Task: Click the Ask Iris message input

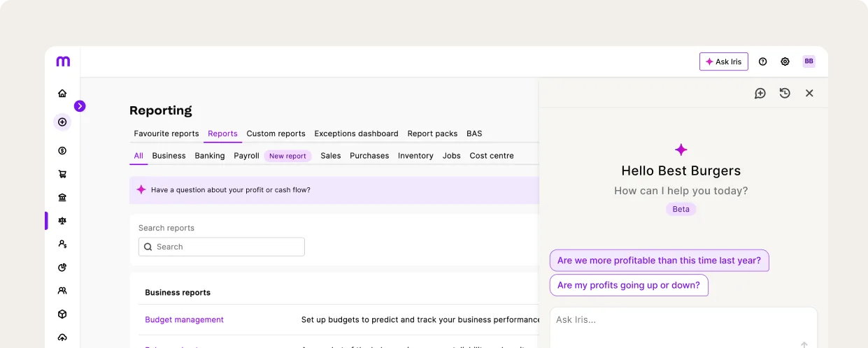Action: point(683,327)
